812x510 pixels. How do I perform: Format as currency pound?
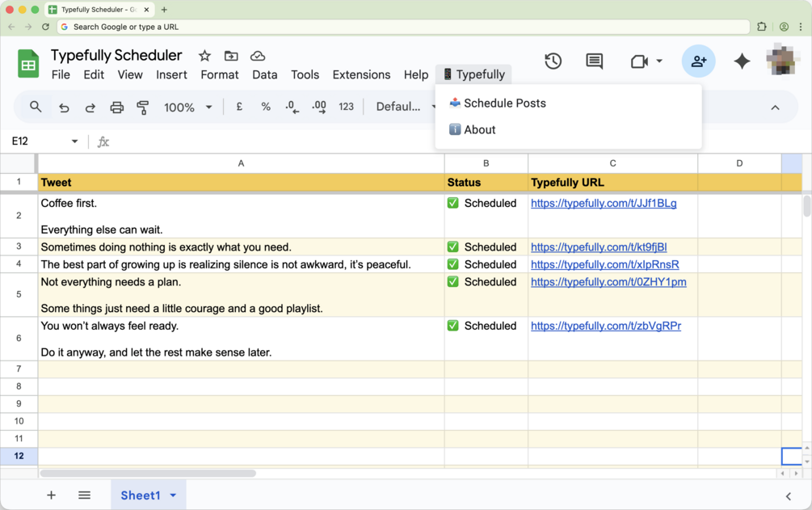point(239,107)
